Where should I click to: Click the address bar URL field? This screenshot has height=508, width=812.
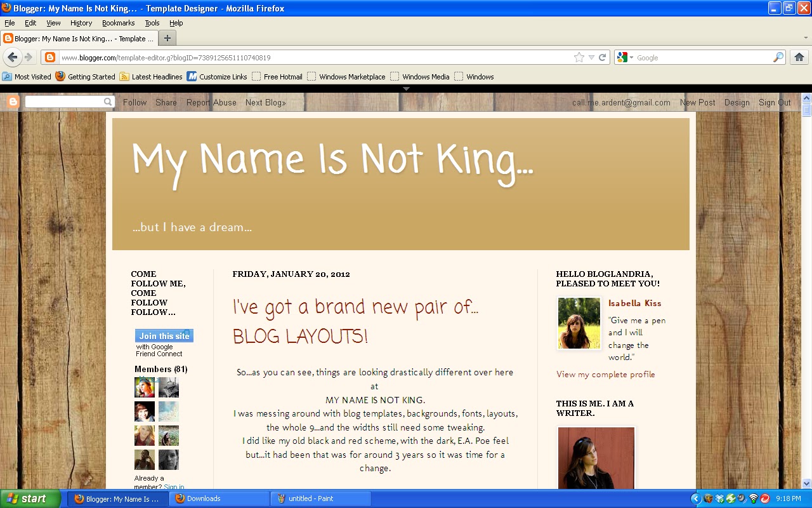click(x=316, y=57)
